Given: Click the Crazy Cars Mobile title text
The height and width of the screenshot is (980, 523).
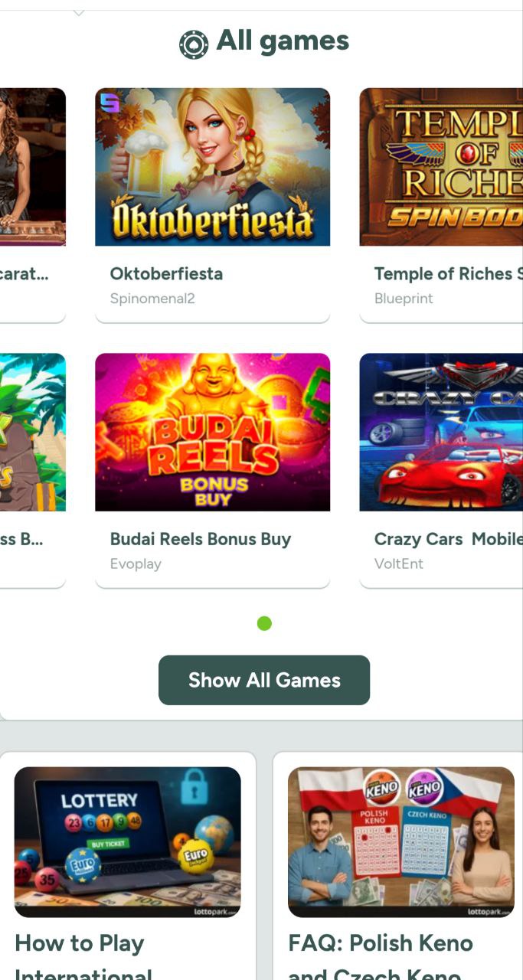Looking at the screenshot, I should click(x=448, y=539).
